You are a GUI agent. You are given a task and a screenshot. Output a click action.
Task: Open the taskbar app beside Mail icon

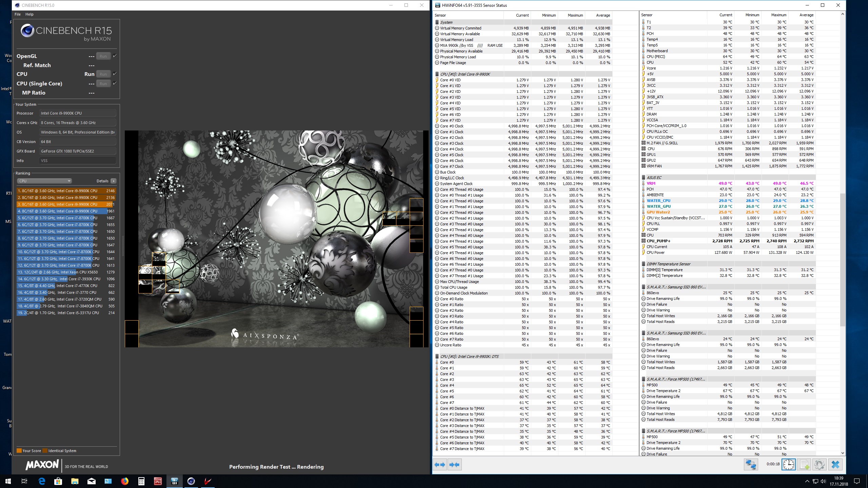pyautogui.click(x=108, y=481)
